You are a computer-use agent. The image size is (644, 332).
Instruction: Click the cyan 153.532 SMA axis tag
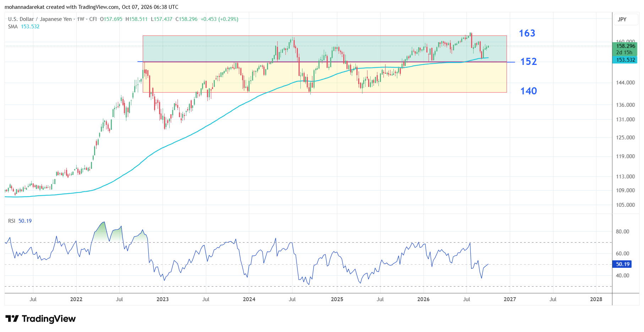[x=625, y=60]
